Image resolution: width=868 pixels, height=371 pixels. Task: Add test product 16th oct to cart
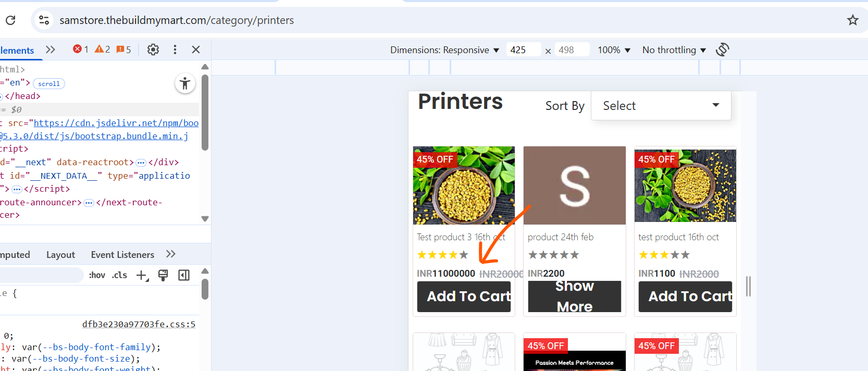tap(685, 296)
